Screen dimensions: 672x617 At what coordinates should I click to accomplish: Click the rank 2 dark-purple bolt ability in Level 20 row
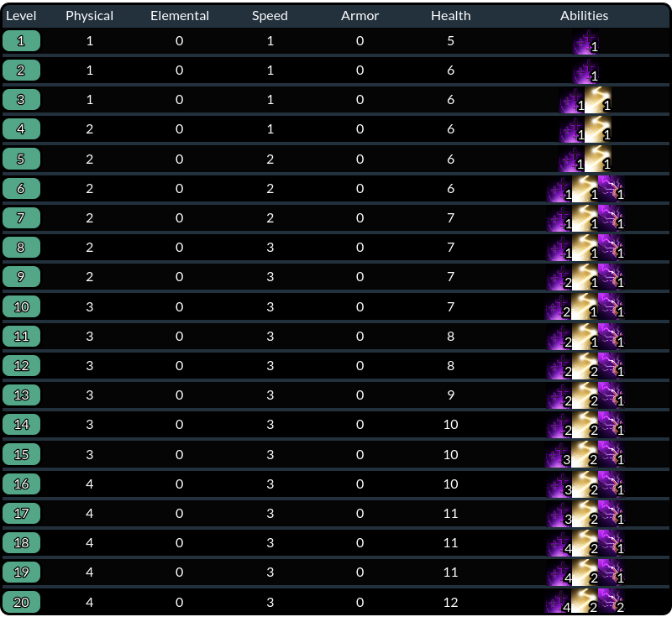612,601
